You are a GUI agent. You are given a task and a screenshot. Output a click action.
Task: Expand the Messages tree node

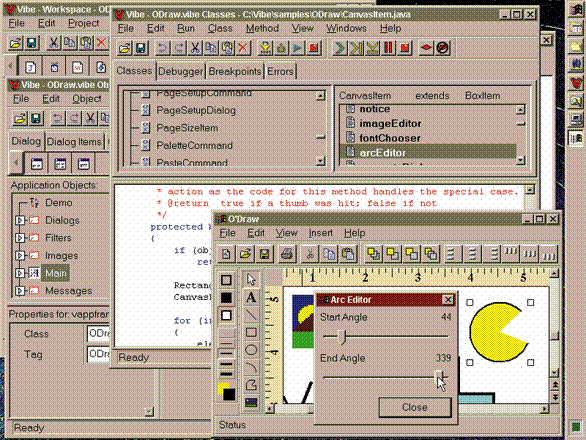[x=20, y=290]
